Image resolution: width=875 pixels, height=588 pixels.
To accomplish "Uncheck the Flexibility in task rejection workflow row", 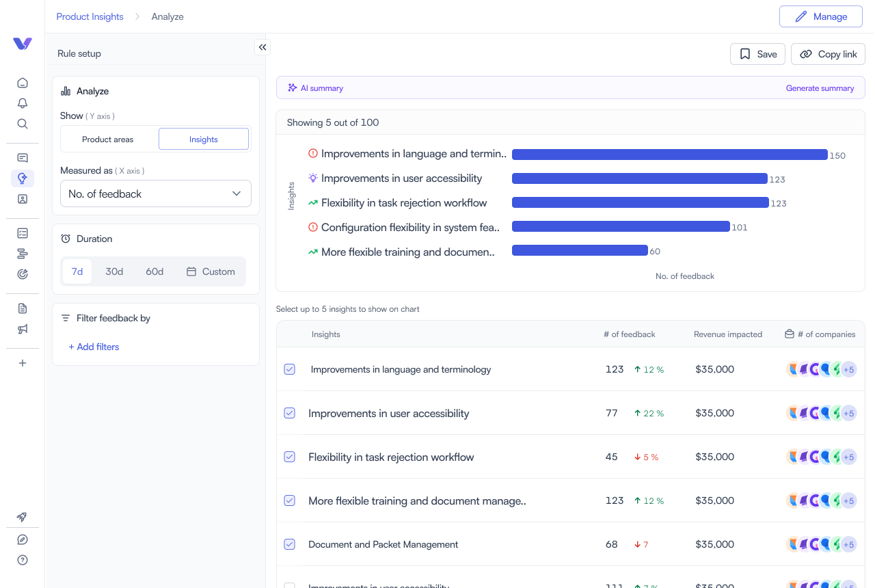I will (290, 457).
